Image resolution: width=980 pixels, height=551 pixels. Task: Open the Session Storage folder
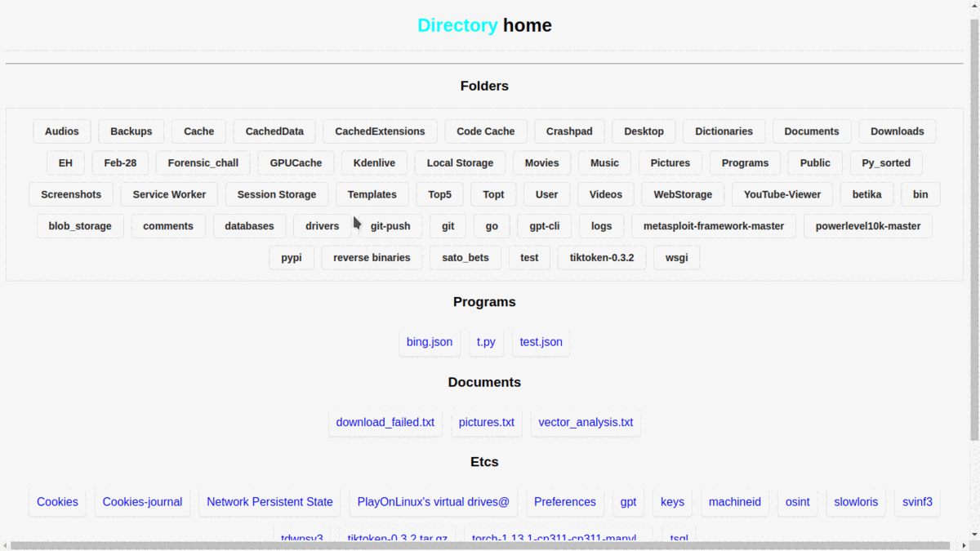pos(277,195)
